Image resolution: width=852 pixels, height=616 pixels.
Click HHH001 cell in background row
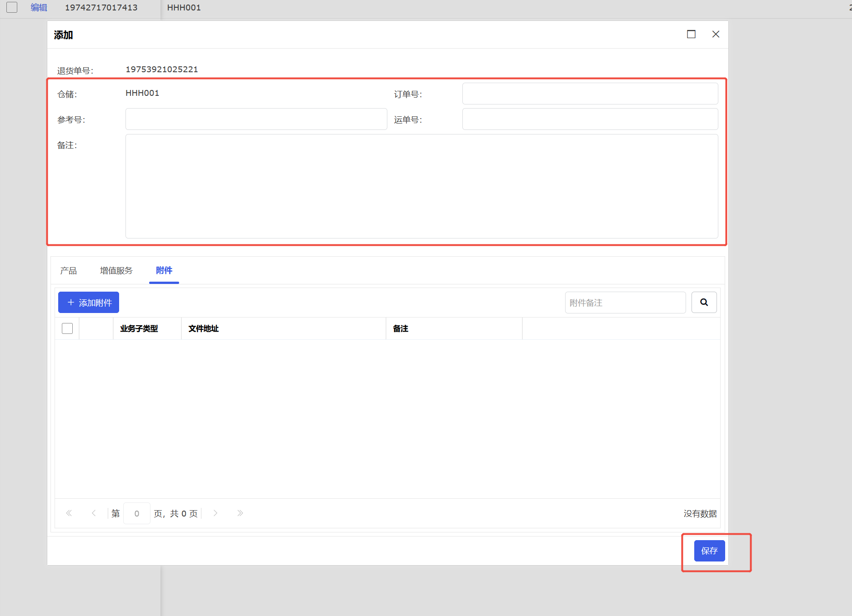[x=184, y=8]
